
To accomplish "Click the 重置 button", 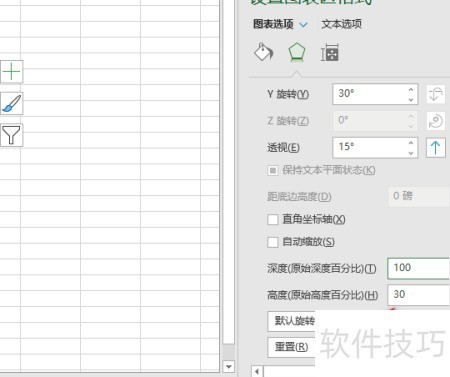I will [x=291, y=347].
